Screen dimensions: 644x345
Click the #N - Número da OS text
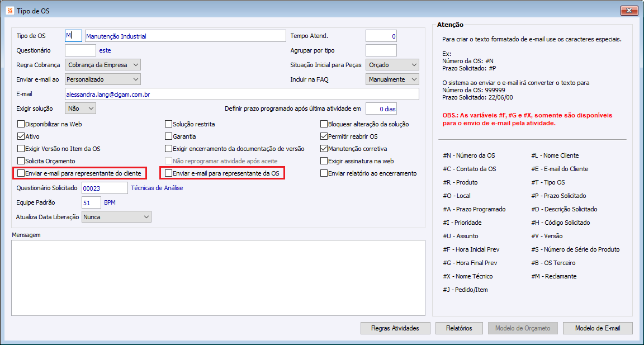click(x=469, y=155)
